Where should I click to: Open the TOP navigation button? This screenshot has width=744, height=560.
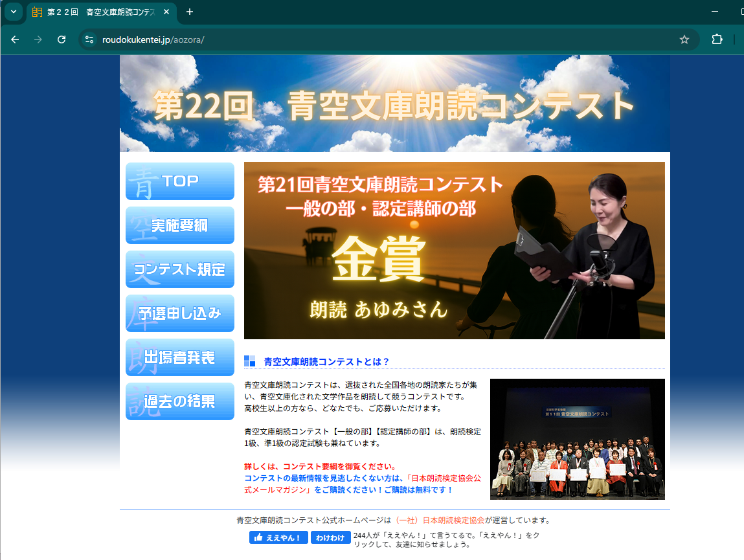tap(180, 181)
